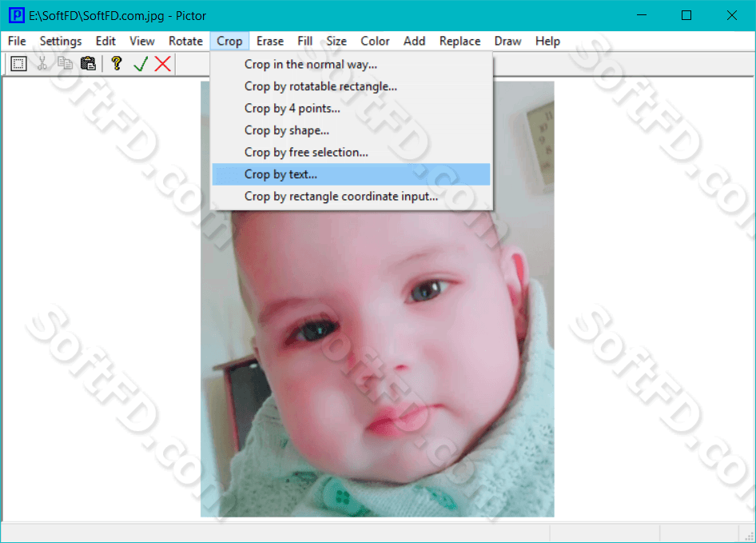This screenshot has width=756, height=543.
Task: Open the View menu
Action: (142, 41)
